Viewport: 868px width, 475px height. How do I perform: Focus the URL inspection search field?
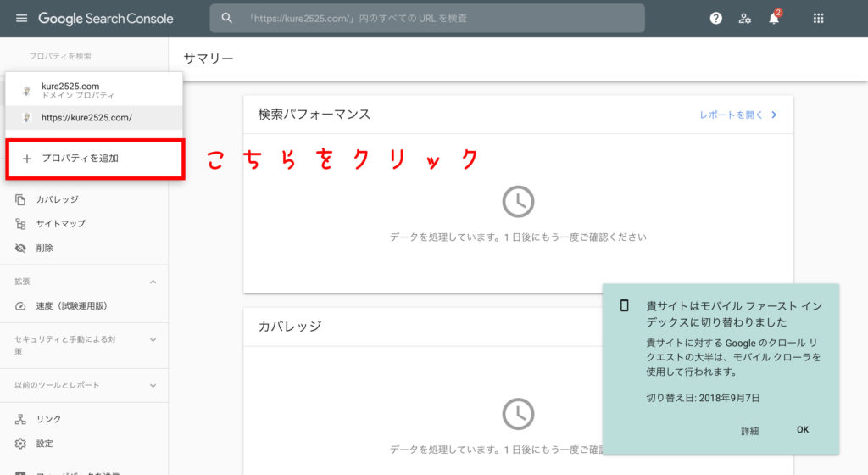click(x=427, y=19)
